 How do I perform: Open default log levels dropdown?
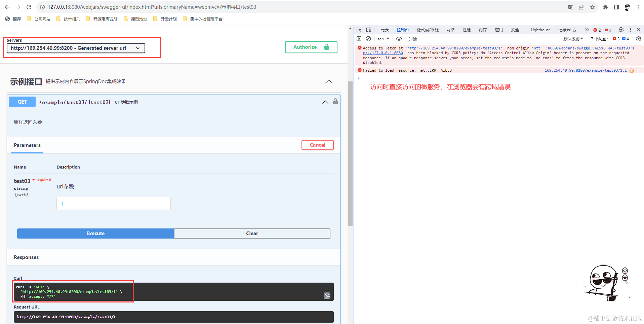tap(573, 39)
